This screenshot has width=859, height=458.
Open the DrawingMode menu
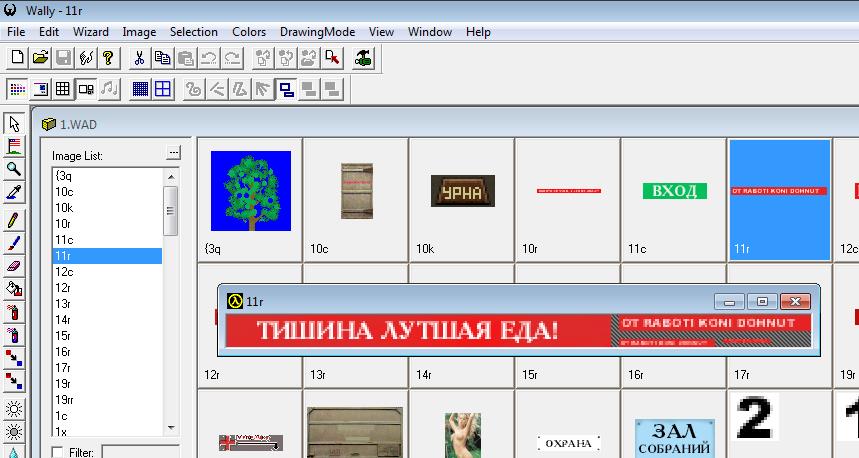tap(318, 32)
